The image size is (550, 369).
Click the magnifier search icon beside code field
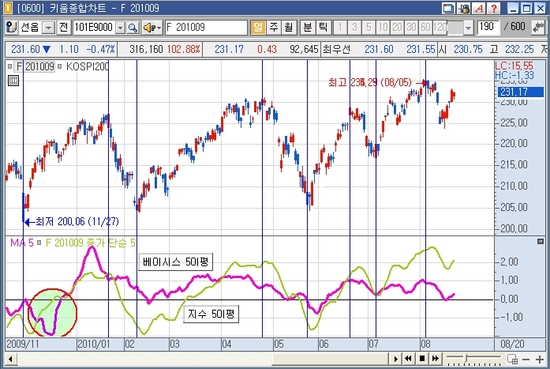[x=133, y=27]
